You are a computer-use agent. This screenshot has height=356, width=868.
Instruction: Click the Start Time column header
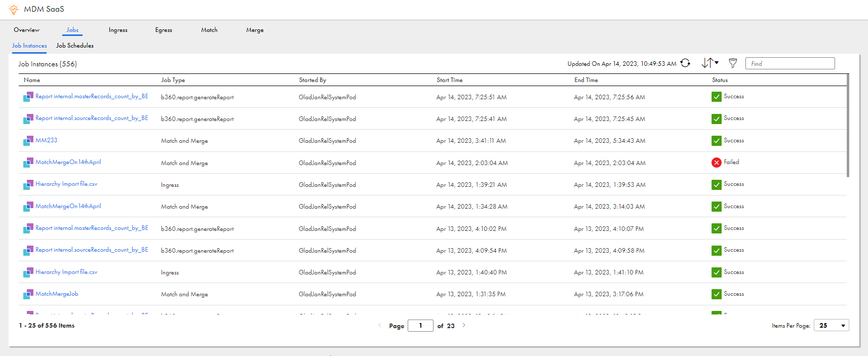pyautogui.click(x=450, y=80)
